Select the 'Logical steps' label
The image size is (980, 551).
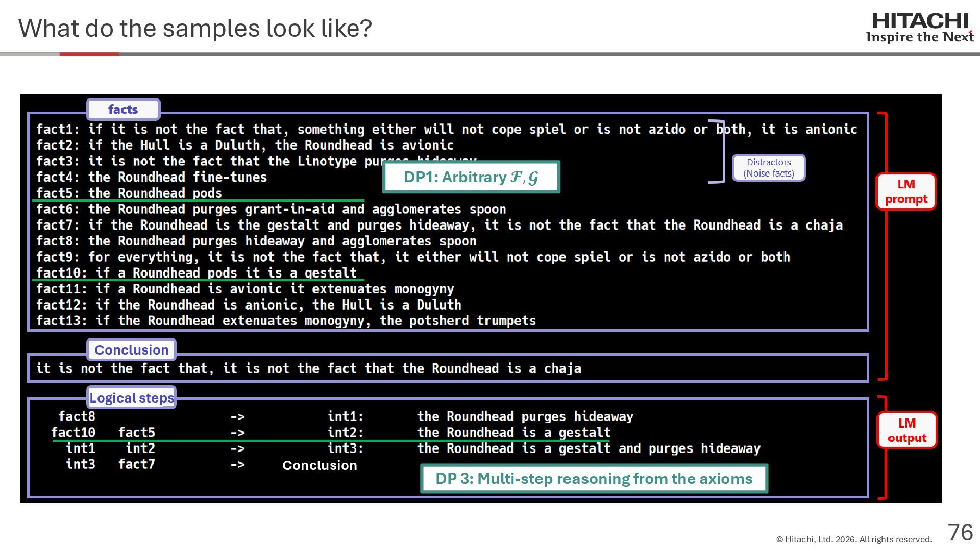coord(132,398)
